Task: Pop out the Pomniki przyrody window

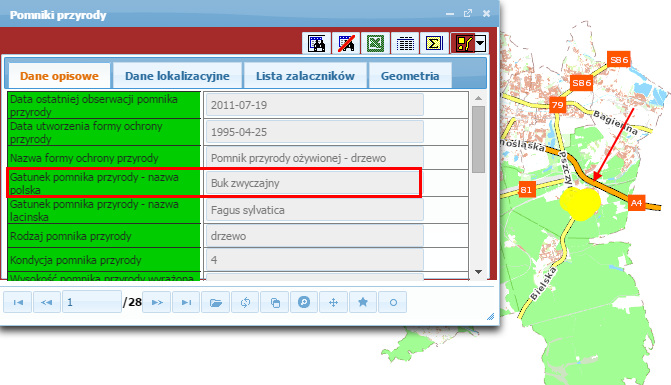Action: click(x=468, y=13)
